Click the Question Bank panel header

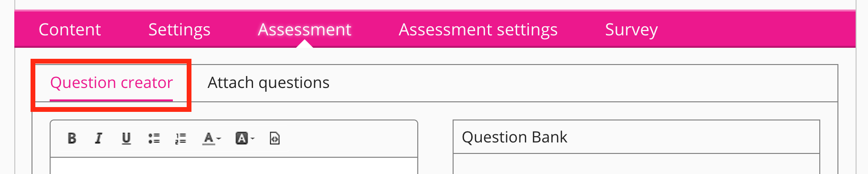pos(636,137)
